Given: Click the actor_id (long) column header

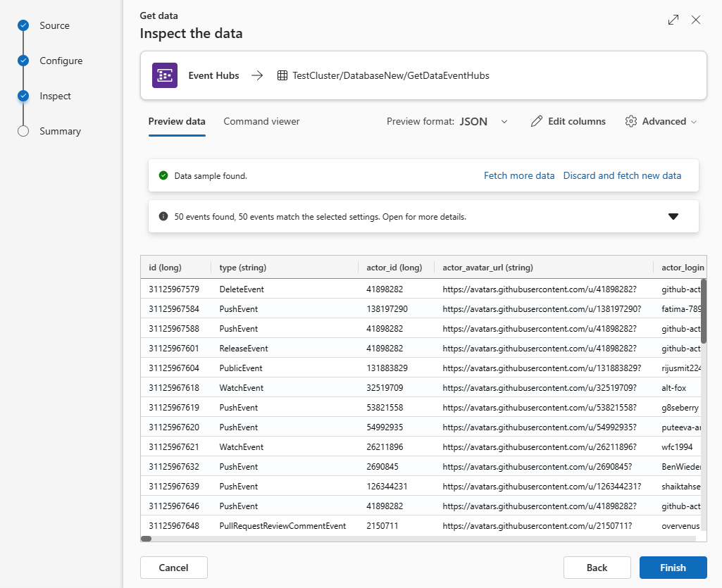Looking at the screenshot, I should pos(394,267).
